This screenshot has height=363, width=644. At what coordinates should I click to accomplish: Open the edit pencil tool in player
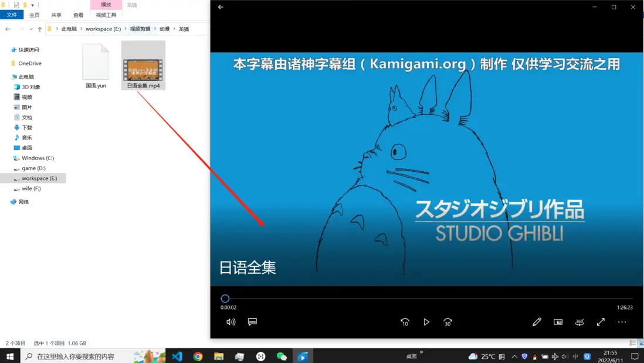coord(537,322)
